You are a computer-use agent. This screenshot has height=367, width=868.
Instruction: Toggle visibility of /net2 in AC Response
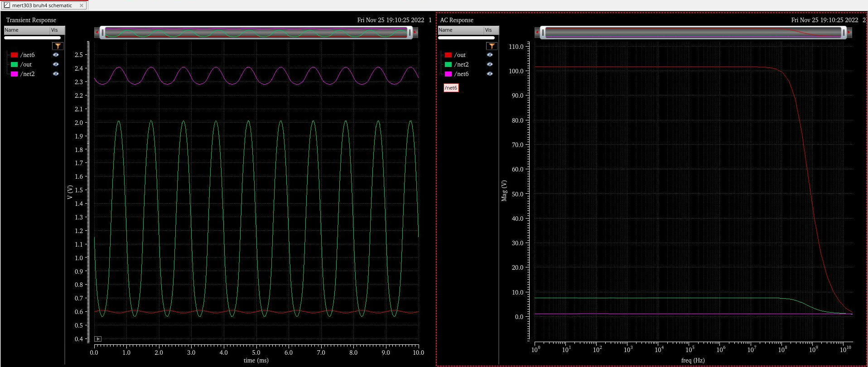pyautogui.click(x=490, y=64)
